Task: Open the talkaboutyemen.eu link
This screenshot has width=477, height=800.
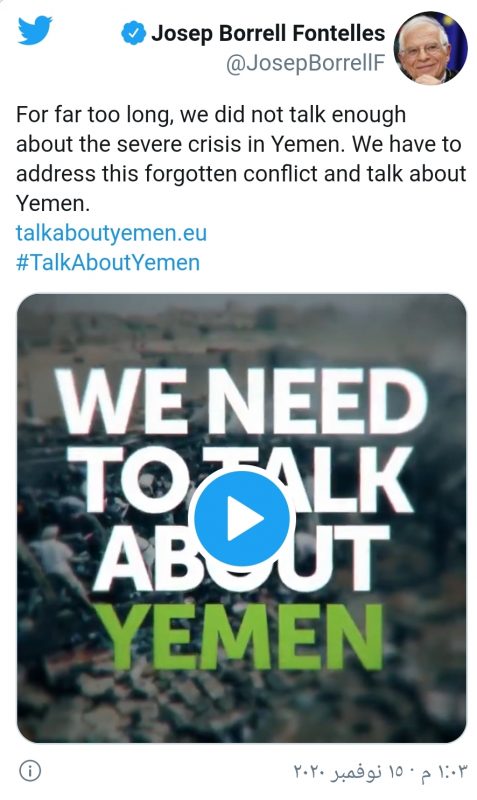Action: [111, 233]
